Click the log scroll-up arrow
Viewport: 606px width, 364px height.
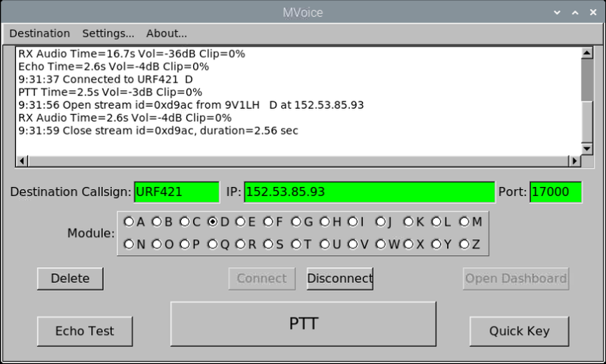587,53
